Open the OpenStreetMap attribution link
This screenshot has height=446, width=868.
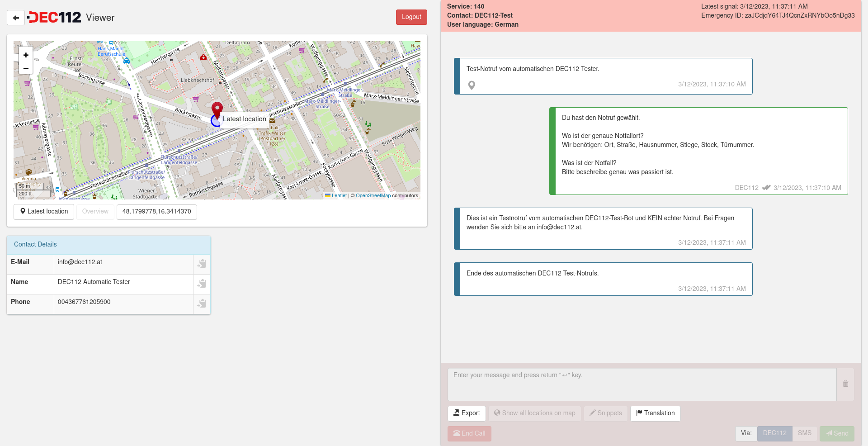click(x=373, y=196)
